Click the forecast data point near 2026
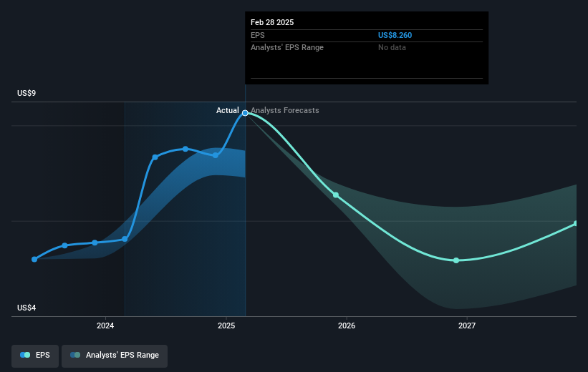 click(336, 195)
